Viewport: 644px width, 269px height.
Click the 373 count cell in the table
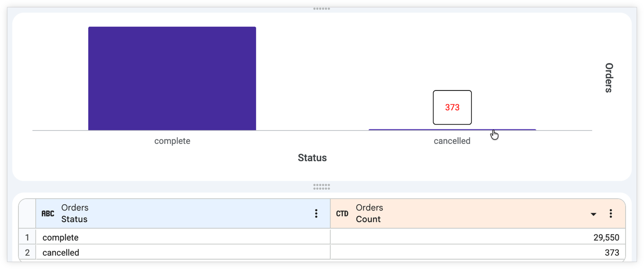pyautogui.click(x=478, y=252)
